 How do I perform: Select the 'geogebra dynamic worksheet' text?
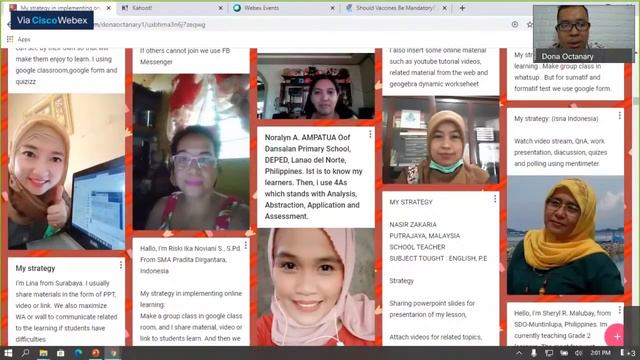click(x=434, y=84)
